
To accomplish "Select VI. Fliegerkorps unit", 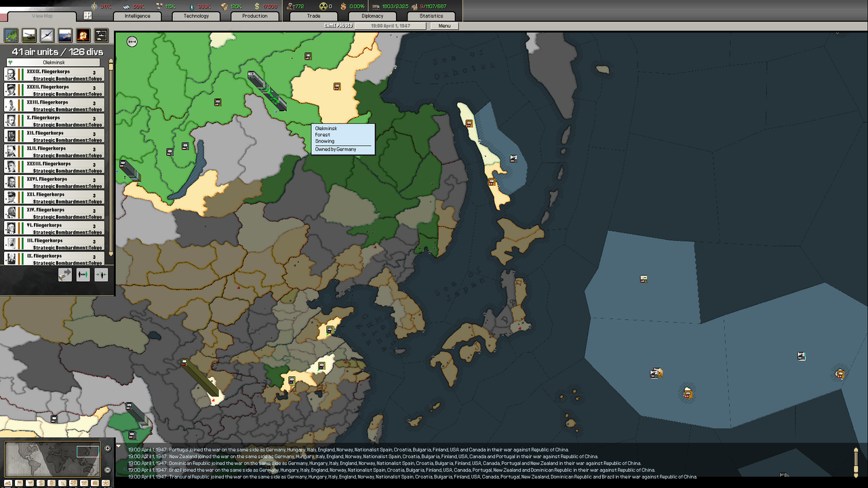I will tap(54, 228).
